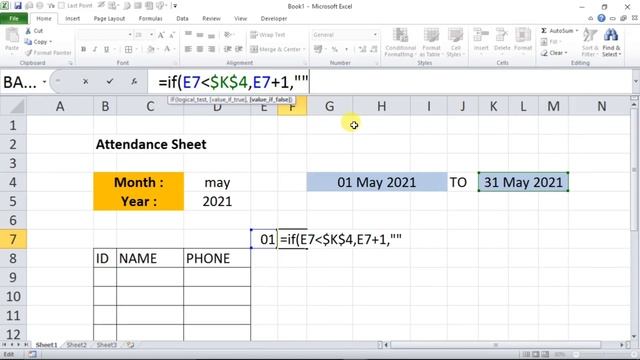Start macro recording from status bar
Image resolution: width=640 pixels, height=360 pixels.
tap(33, 354)
